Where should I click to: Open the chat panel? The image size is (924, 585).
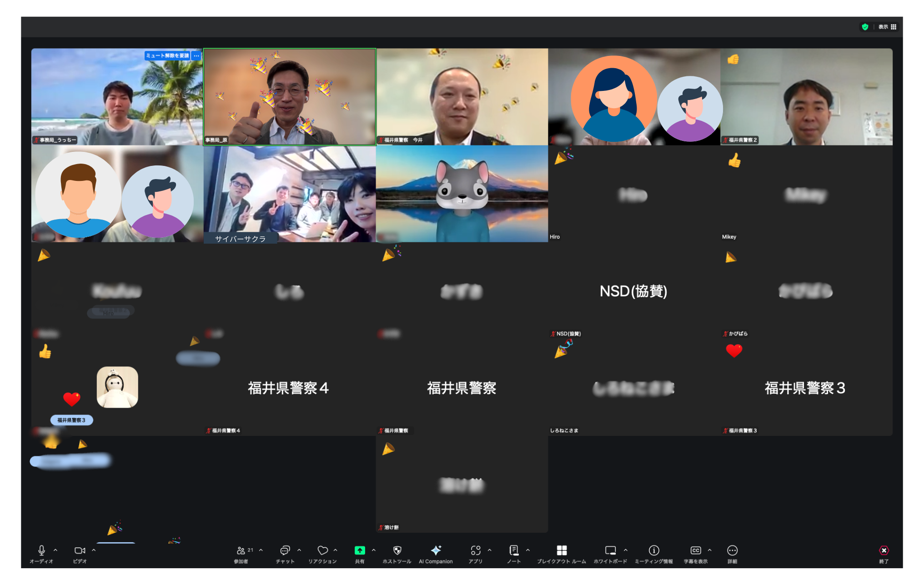click(x=285, y=551)
